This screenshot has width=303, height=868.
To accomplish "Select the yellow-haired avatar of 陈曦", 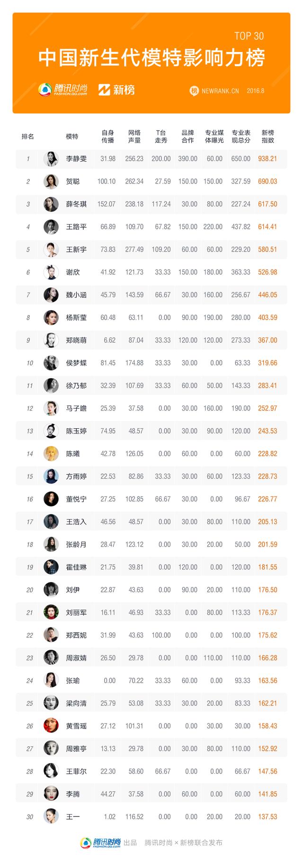I will pos(51,454).
